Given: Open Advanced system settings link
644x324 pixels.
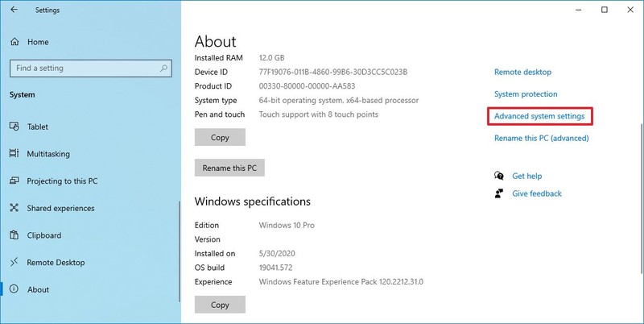Looking at the screenshot, I should [539, 116].
